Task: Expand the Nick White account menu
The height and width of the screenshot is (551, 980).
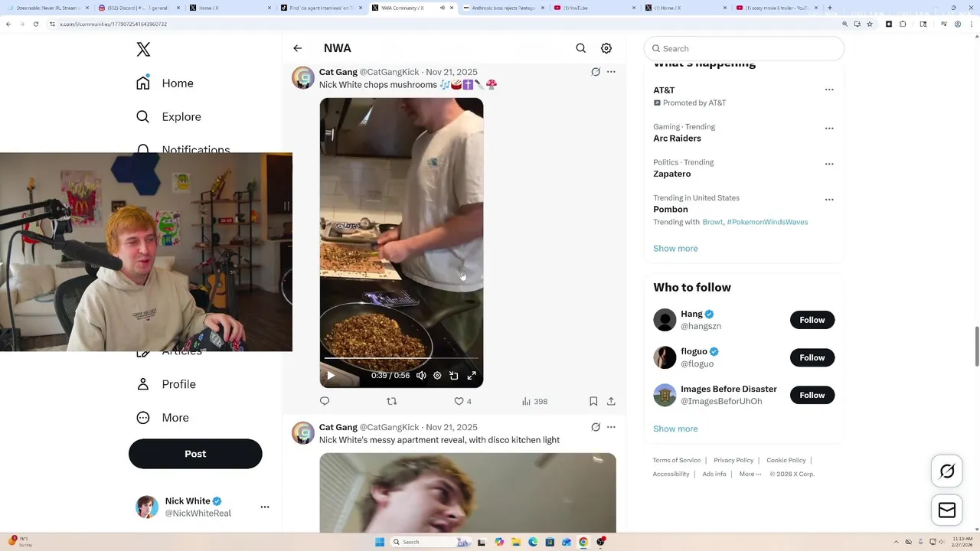Action: click(x=265, y=507)
